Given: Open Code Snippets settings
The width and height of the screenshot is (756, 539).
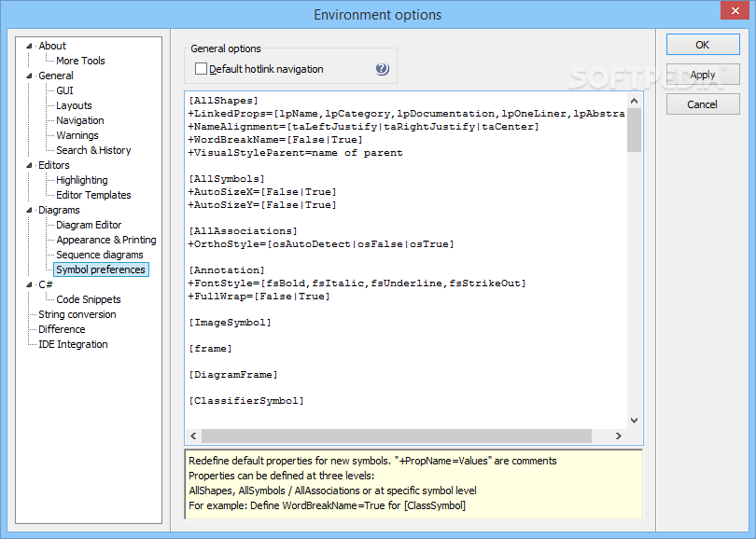Looking at the screenshot, I should tap(89, 299).
